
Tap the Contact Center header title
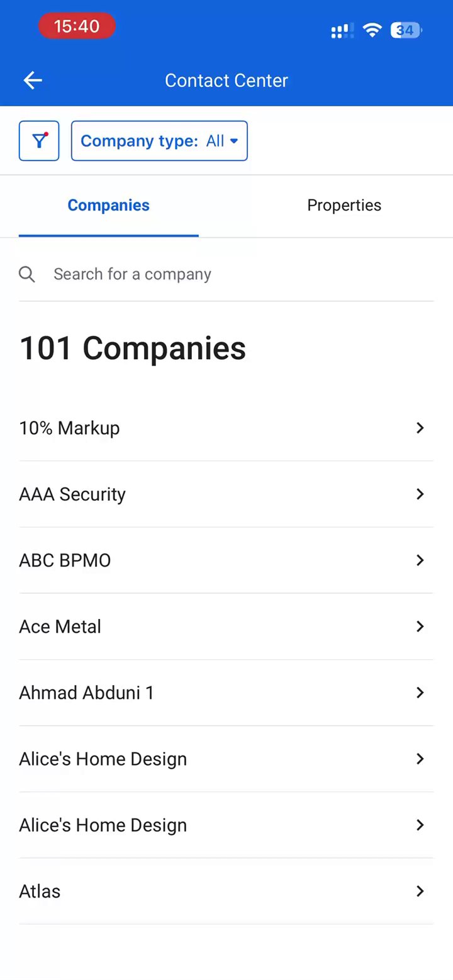coord(226,81)
